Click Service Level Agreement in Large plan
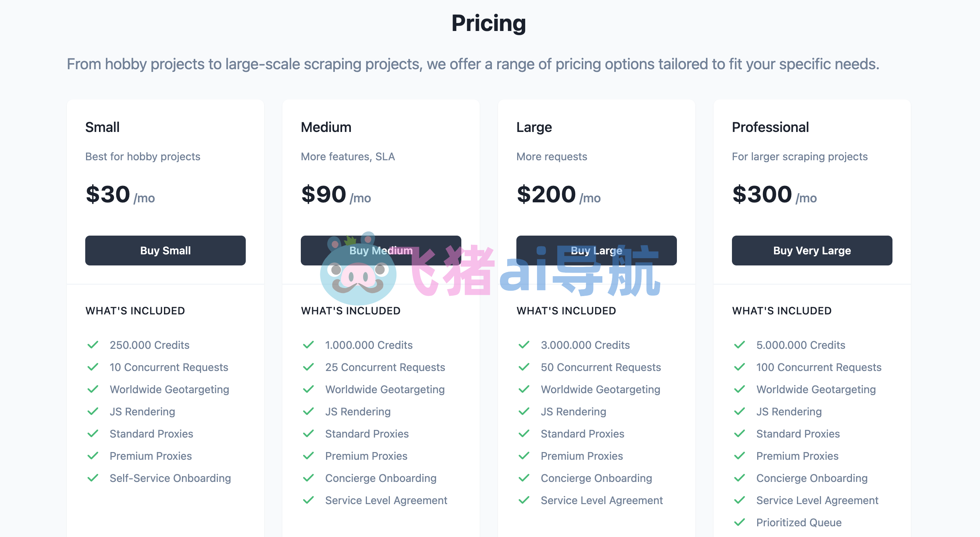The image size is (980, 537). click(602, 500)
